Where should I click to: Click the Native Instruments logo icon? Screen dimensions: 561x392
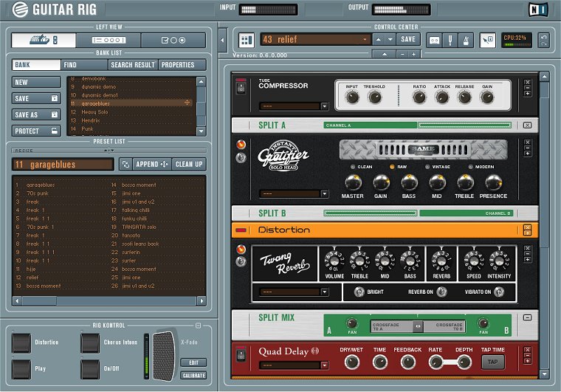[x=537, y=9]
